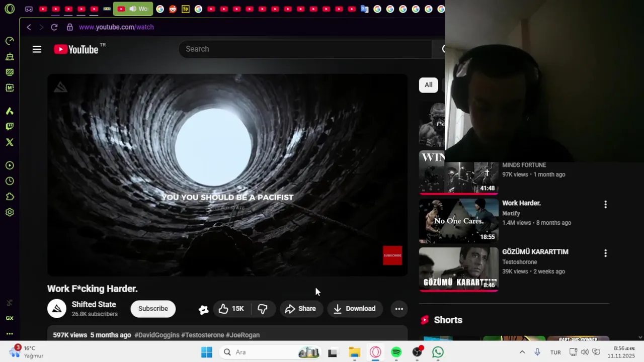
Task: Click the extension icon beside Subscribe
Action: tap(203, 310)
